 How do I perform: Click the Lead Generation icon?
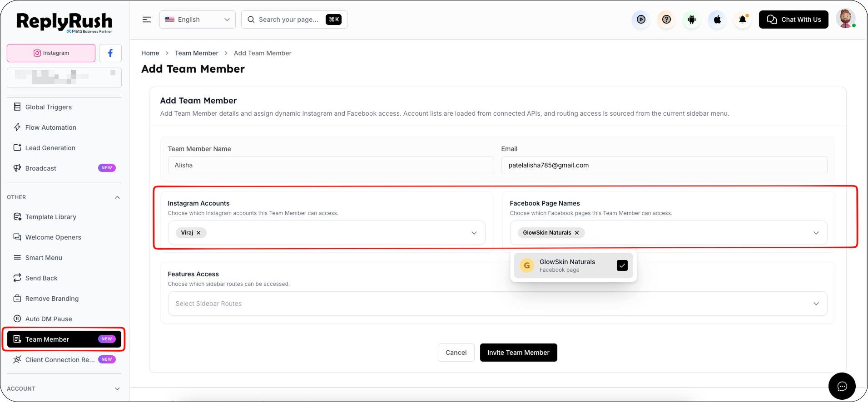[17, 147]
